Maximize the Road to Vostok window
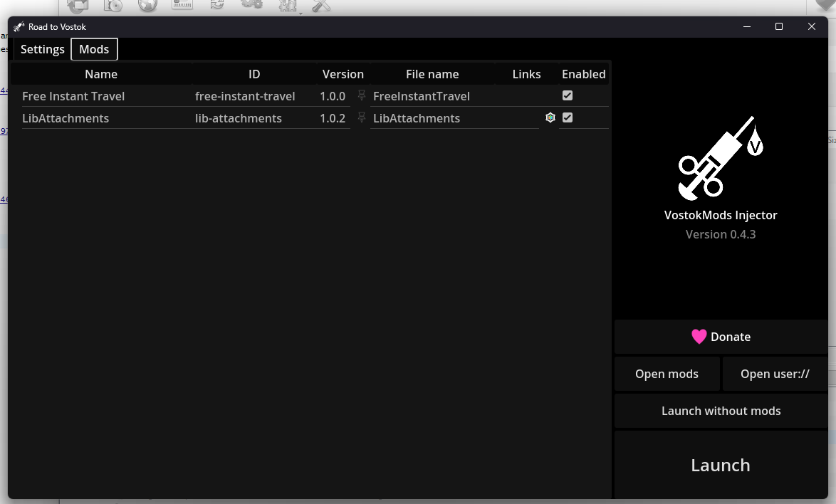 click(x=779, y=27)
